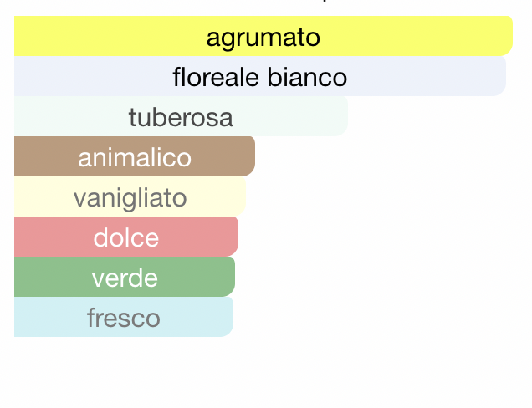Click the tuberosa text label
The height and width of the screenshot is (408, 532).
181,117
